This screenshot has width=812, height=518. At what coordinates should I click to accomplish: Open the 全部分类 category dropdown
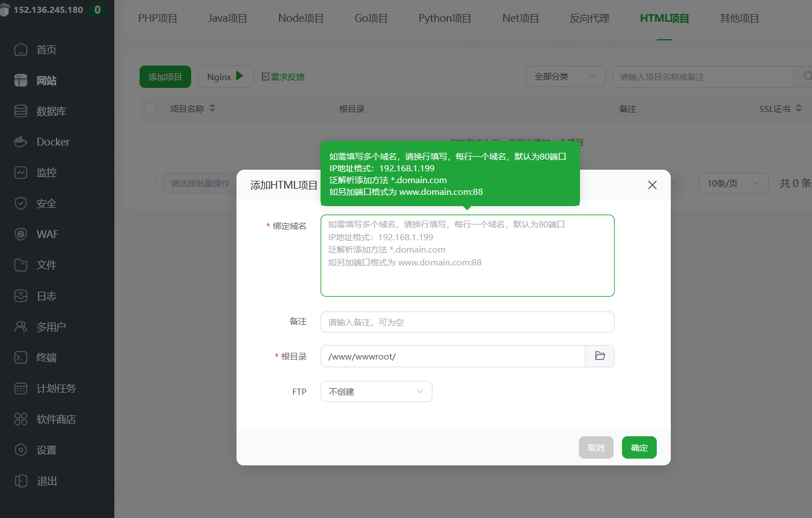click(x=565, y=76)
